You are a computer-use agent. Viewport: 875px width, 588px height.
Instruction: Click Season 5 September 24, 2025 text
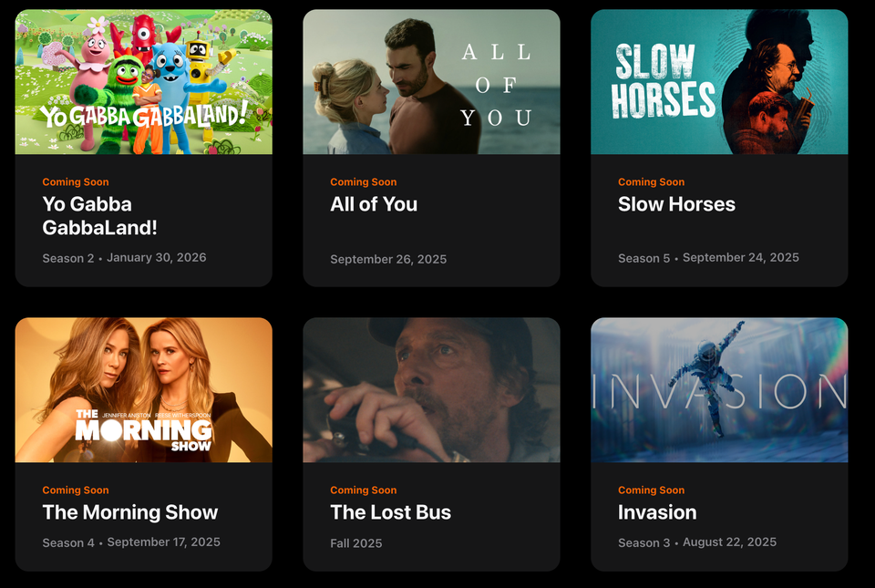pos(708,258)
